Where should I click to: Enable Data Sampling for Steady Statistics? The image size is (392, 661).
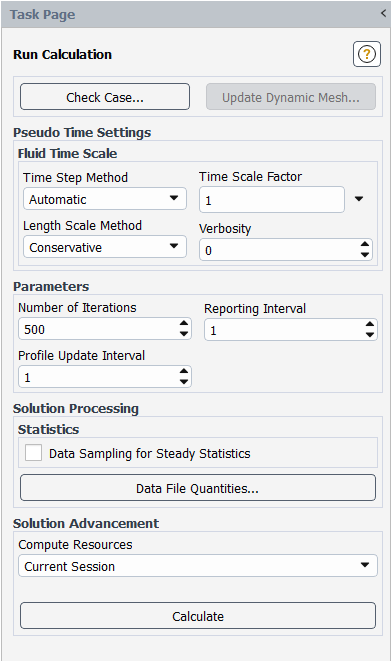pyautogui.click(x=33, y=453)
